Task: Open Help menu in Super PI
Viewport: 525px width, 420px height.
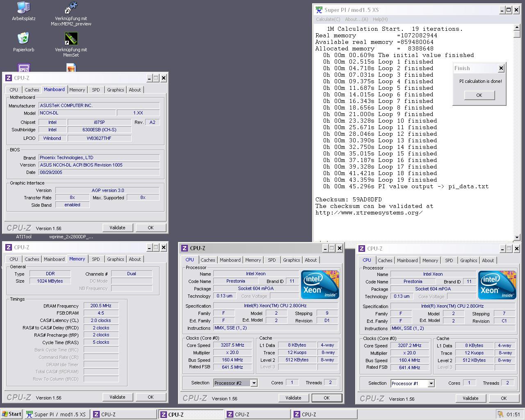Action: [x=380, y=19]
